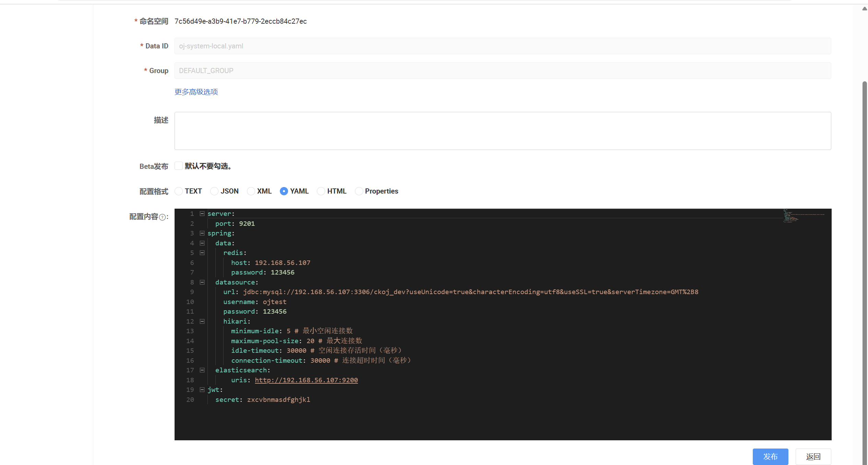
Task: Select the Properties format radio button
Action: [359, 191]
